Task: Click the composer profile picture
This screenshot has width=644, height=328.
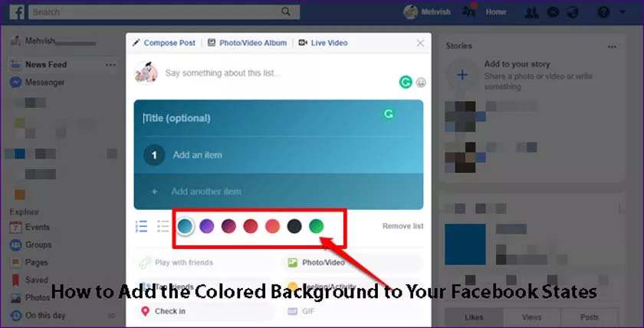Action: pyautogui.click(x=146, y=73)
